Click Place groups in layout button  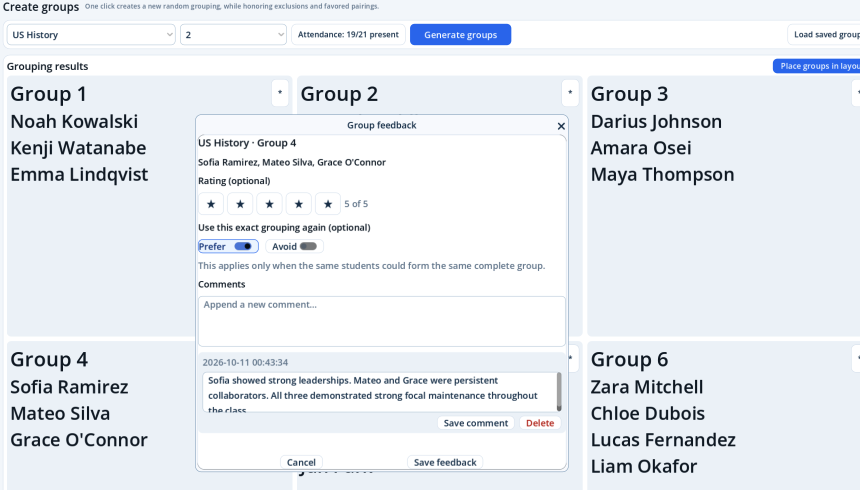point(817,66)
